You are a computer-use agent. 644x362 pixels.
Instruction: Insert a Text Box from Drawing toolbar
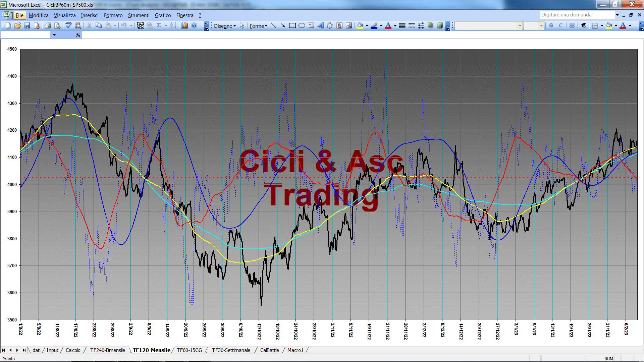pyautogui.click(x=311, y=25)
